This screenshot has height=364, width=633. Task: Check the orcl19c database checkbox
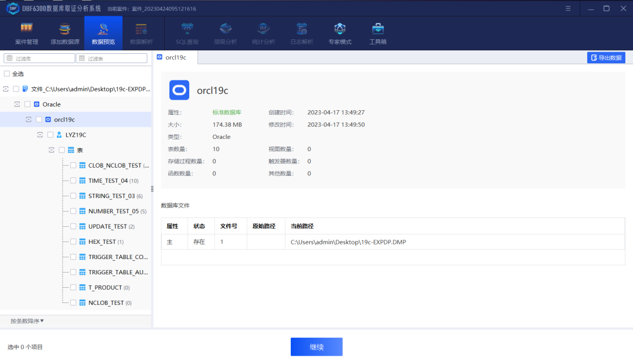point(39,120)
